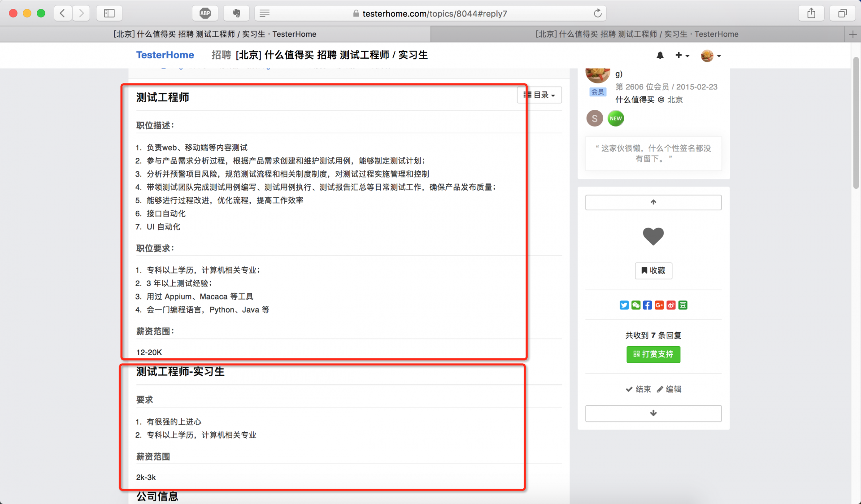Share the topic to Twitter
Screen dimensions: 861x504
(x=624, y=305)
